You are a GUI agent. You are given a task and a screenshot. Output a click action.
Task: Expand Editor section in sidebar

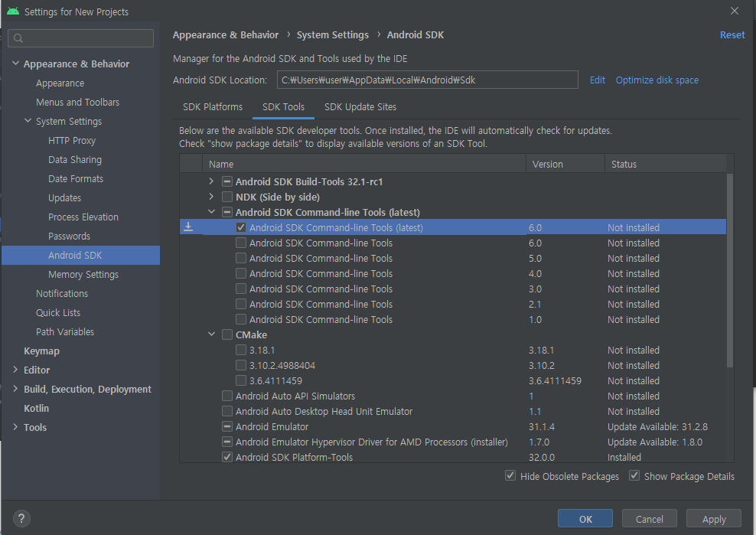point(15,370)
